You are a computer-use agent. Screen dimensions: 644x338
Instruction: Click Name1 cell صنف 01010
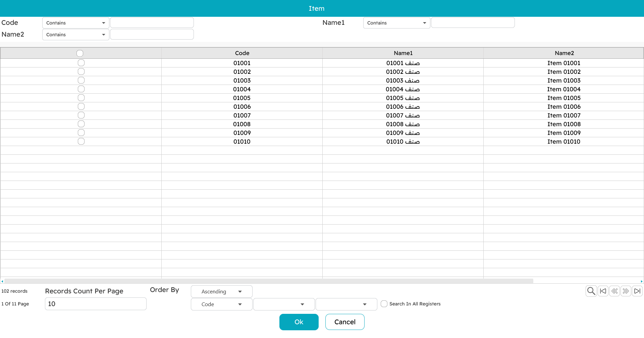(x=403, y=142)
